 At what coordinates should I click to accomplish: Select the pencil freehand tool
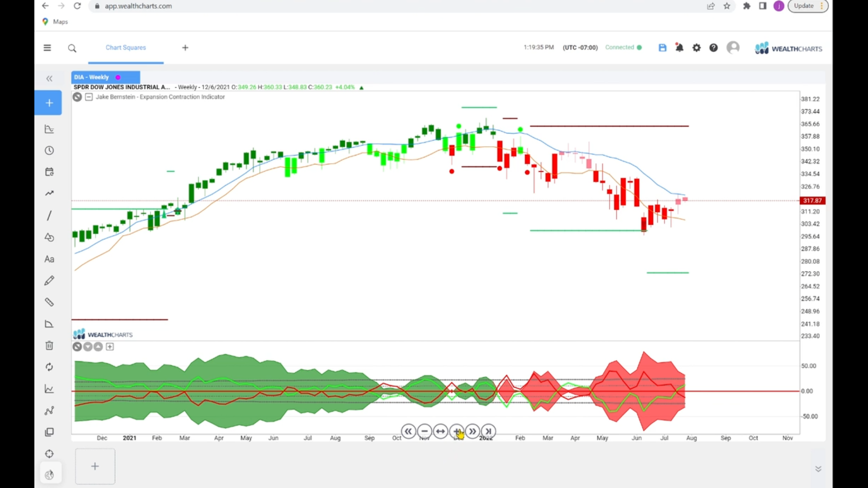pos(49,281)
